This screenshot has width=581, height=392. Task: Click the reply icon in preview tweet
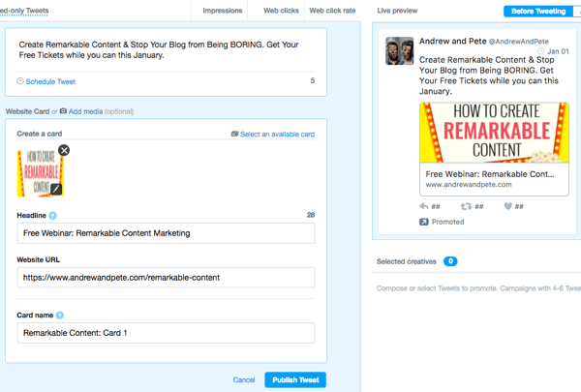click(424, 206)
